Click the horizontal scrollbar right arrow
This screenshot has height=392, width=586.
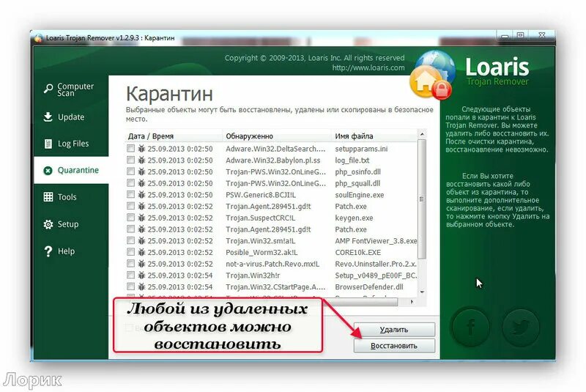412,302
